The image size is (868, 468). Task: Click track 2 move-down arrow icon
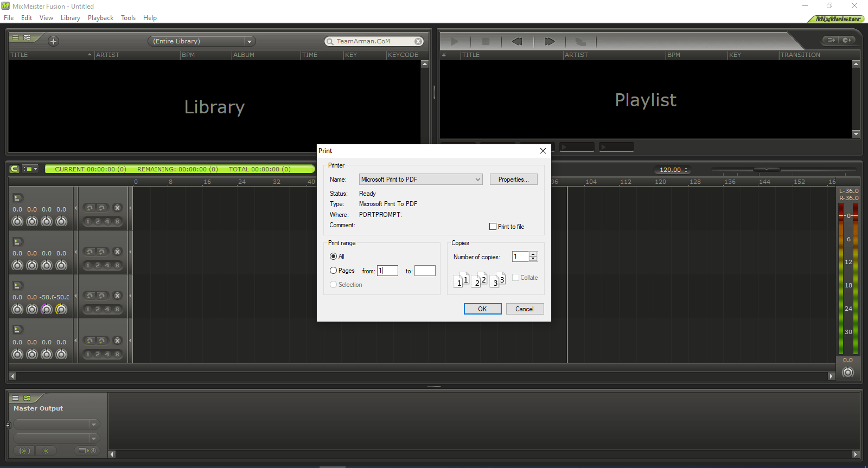pos(101,252)
